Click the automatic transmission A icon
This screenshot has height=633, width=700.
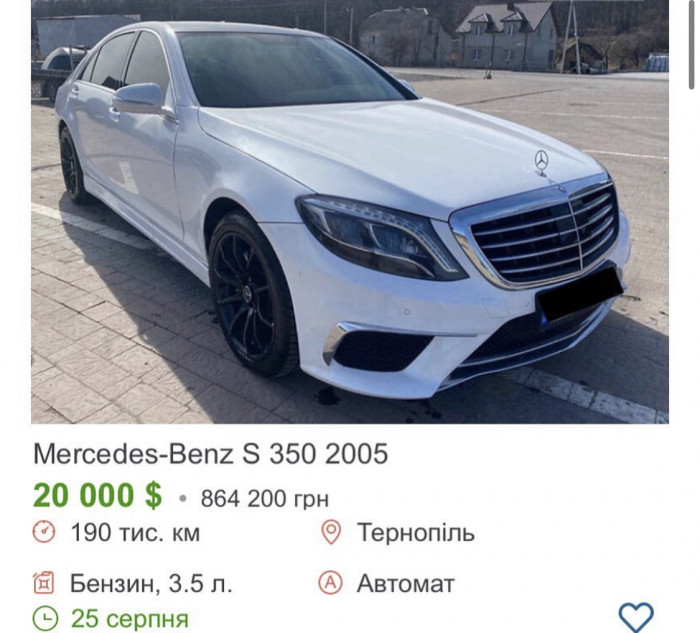click(330, 583)
